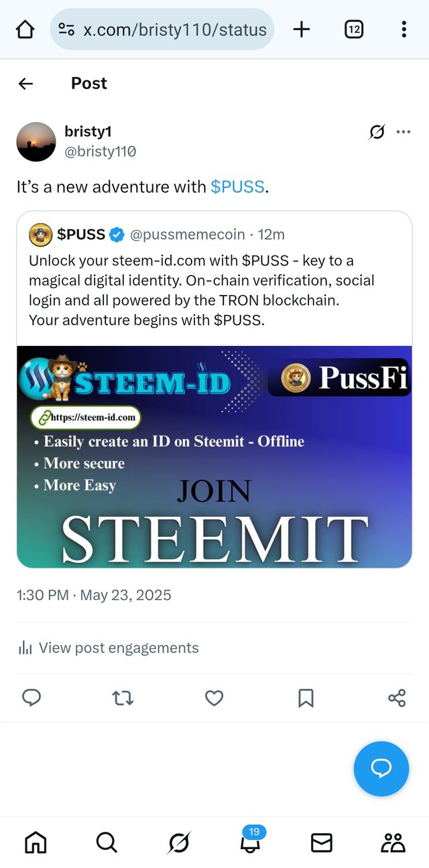Screen dimensions: 429x868
Task: Show the open tabs switcher
Action: (354, 29)
